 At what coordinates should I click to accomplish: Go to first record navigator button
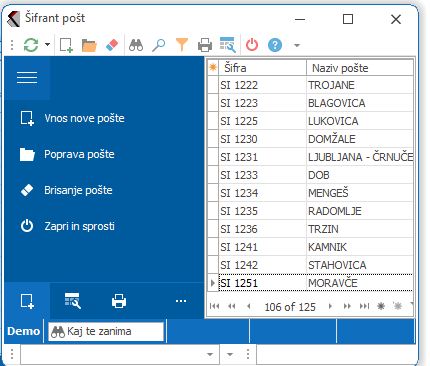point(214,306)
